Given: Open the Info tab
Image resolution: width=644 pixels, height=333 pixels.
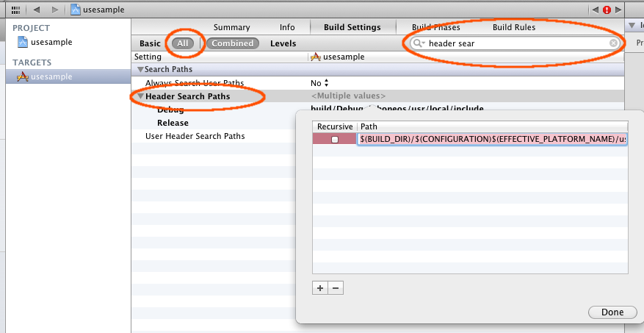Looking at the screenshot, I should 288,27.
